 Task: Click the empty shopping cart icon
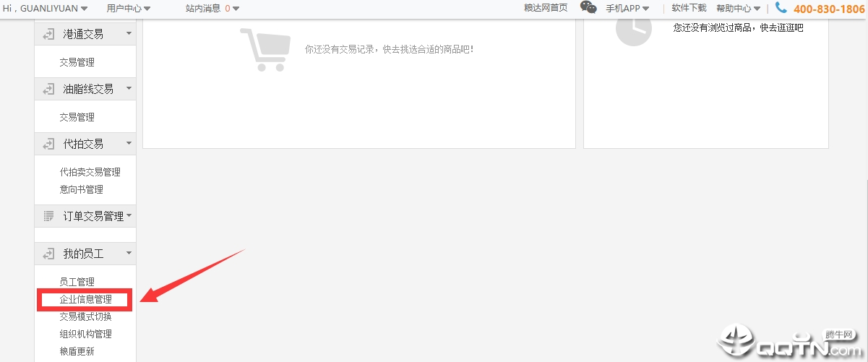[x=263, y=49]
